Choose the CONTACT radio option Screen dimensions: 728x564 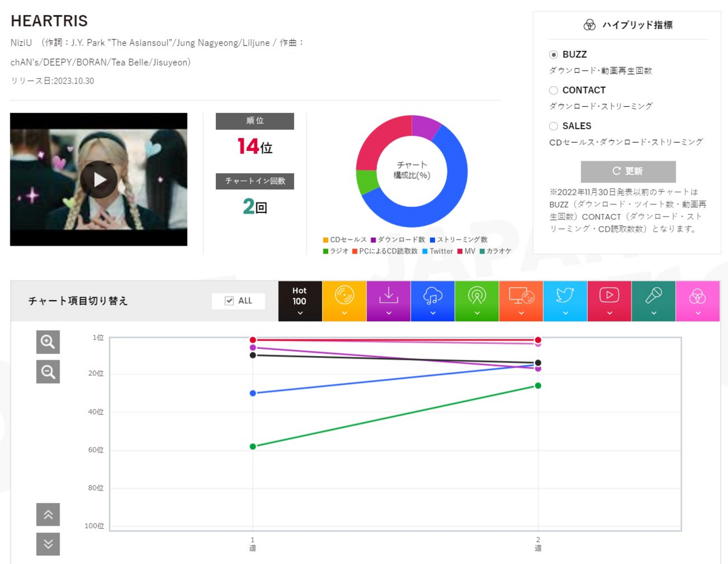[553, 90]
